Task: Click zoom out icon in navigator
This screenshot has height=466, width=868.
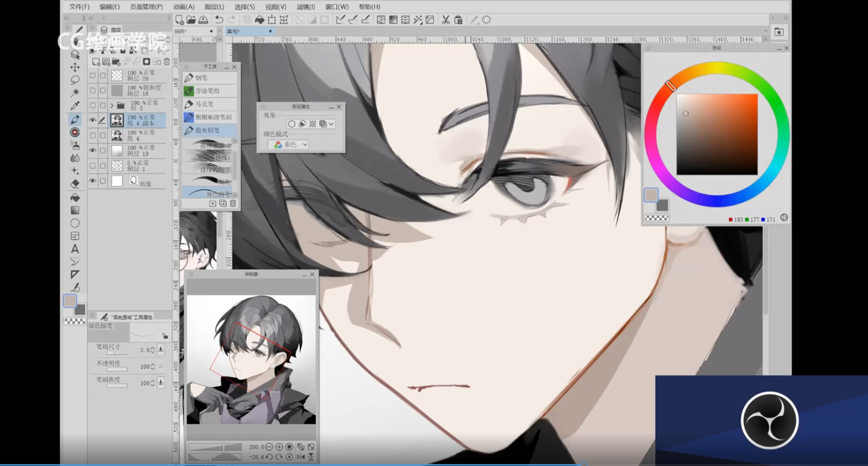Action: click(269, 447)
